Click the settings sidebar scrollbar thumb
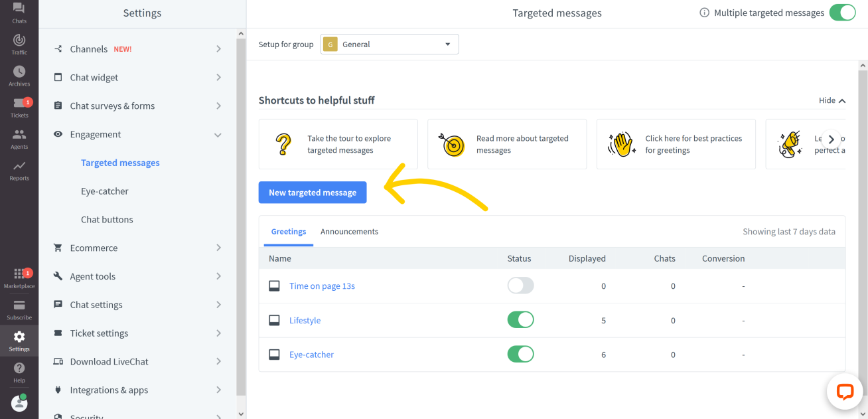This screenshot has width=868, height=419. pos(241,216)
